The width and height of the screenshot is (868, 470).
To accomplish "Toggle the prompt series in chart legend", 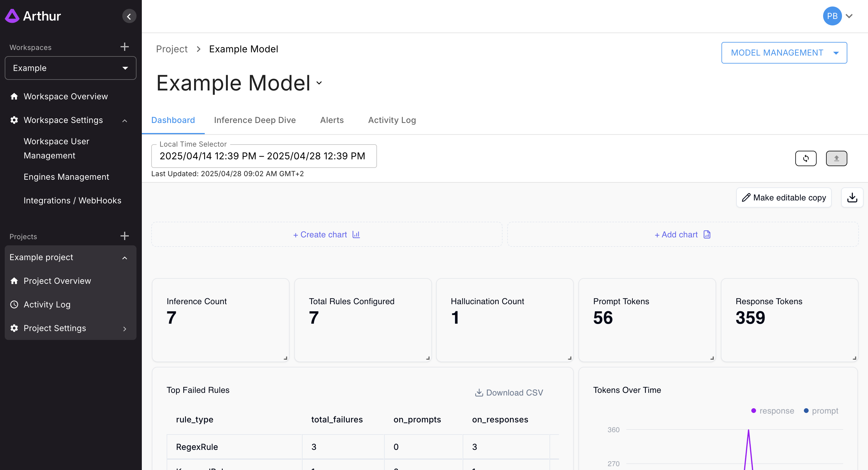I will pyautogui.click(x=820, y=411).
